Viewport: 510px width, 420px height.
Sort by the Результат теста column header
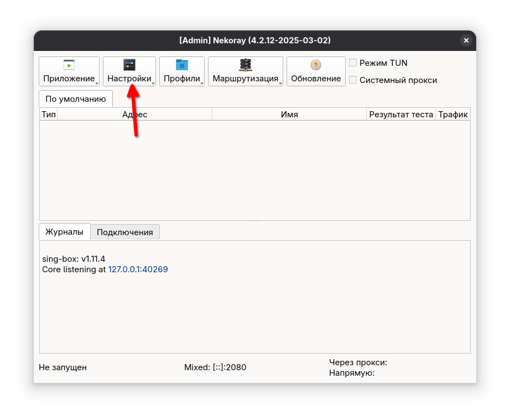click(x=401, y=114)
